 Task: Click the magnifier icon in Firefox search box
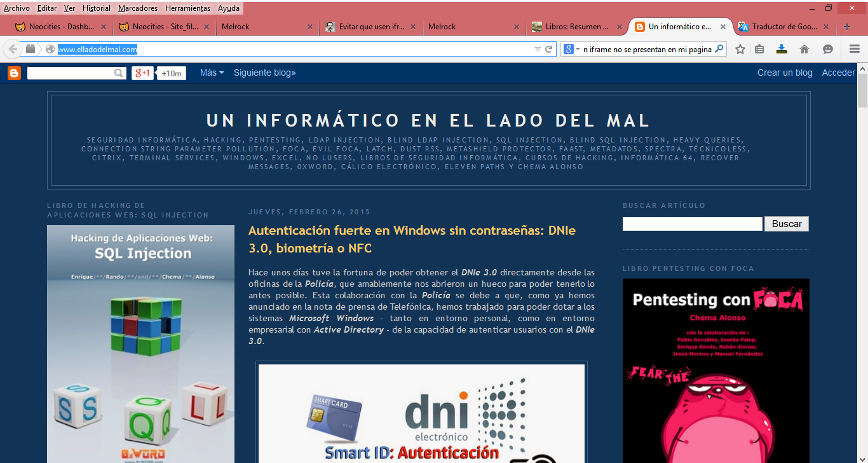coord(719,49)
